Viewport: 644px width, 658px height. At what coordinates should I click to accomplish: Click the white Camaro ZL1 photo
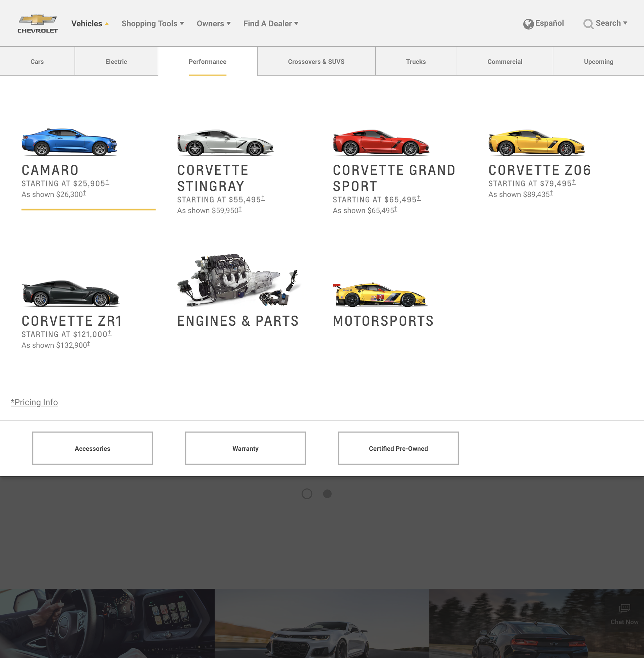[x=322, y=623]
